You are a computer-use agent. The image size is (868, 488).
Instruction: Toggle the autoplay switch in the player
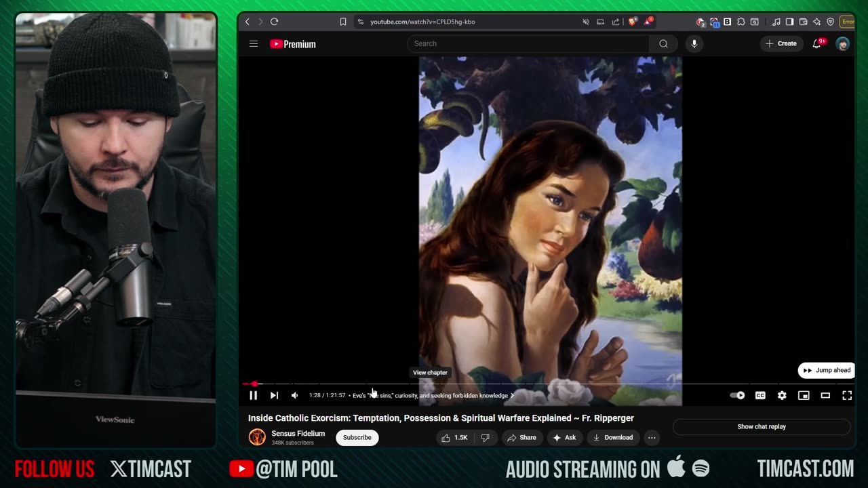click(737, 395)
